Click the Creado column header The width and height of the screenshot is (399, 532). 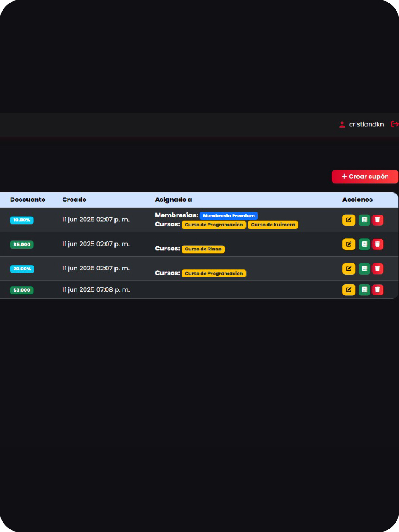(x=74, y=200)
